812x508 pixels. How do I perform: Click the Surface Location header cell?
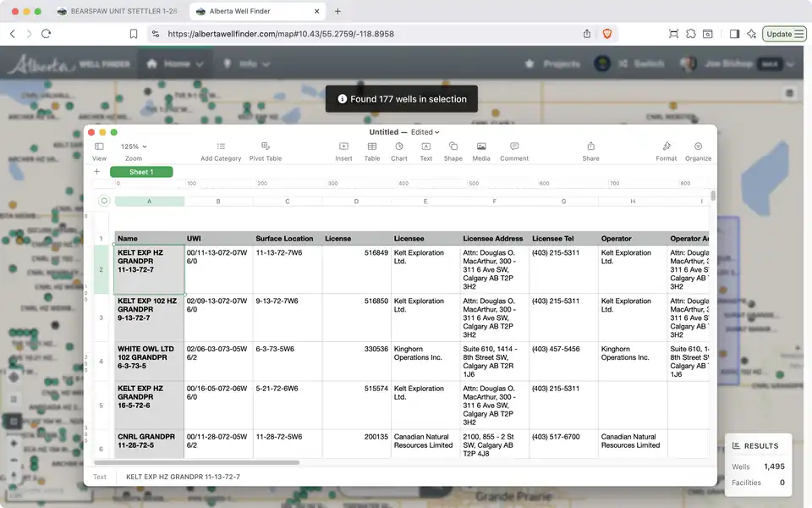(x=288, y=239)
